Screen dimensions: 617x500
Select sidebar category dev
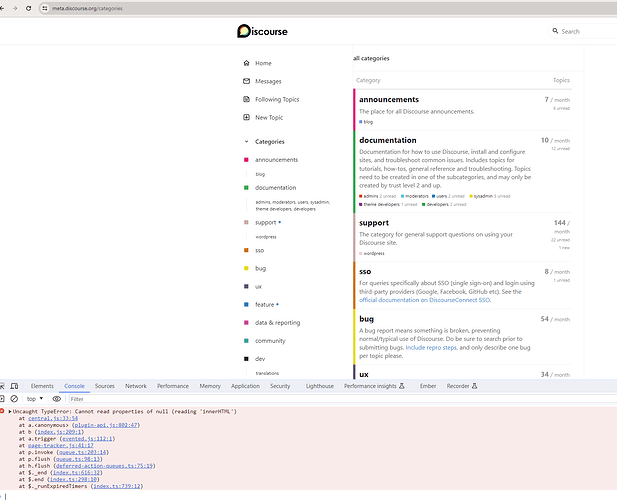(x=260, y=359)
